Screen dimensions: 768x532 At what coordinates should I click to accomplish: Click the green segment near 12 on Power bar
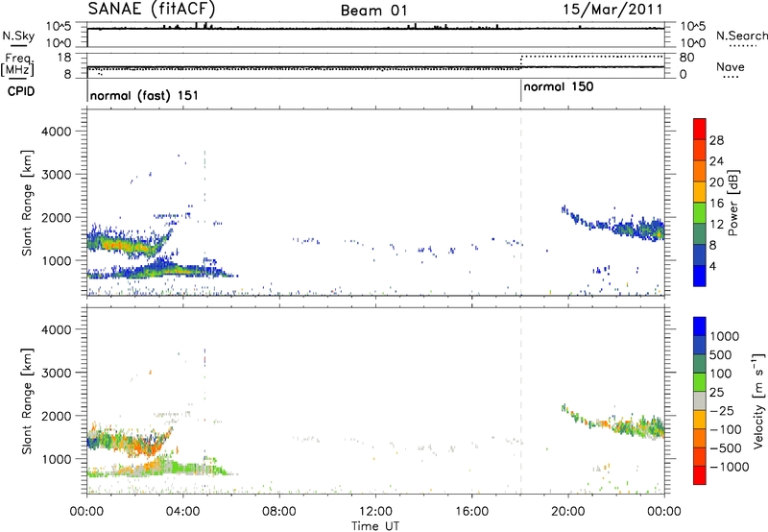click(700, 212)
